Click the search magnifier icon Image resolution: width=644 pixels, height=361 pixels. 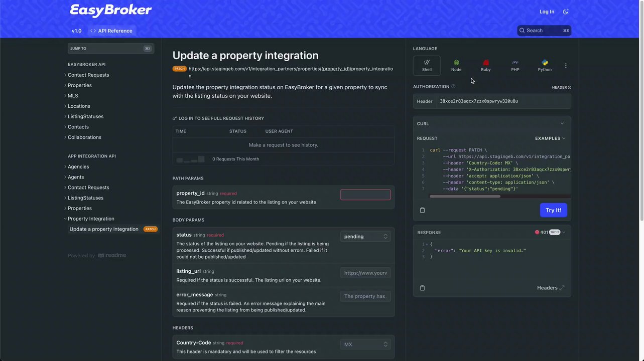pos(522,31)
